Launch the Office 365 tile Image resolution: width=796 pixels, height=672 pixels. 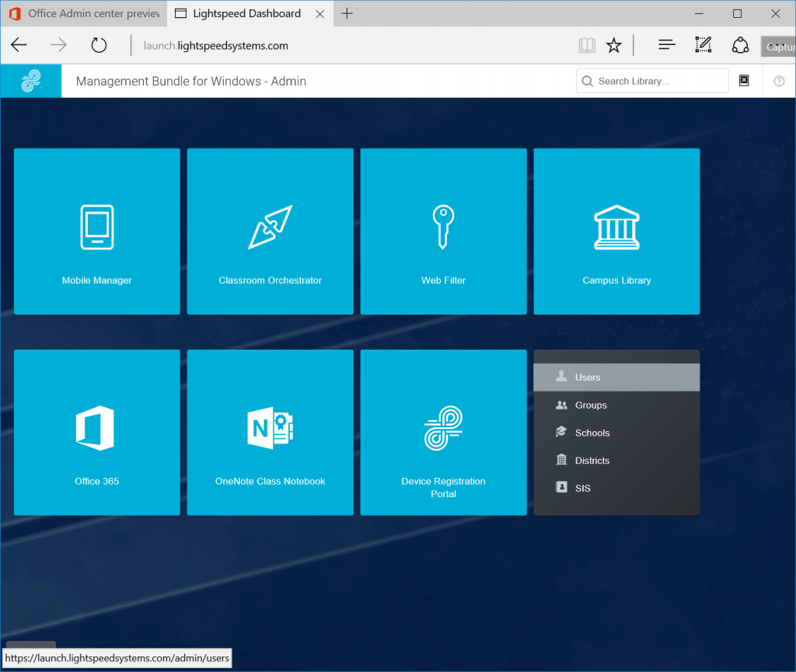tap(97, 433)
